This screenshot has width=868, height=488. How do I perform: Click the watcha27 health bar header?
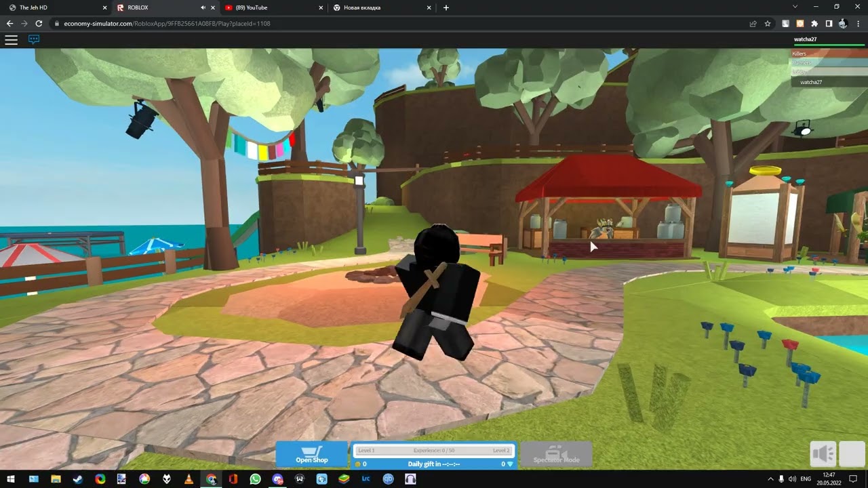click(829, 41)
